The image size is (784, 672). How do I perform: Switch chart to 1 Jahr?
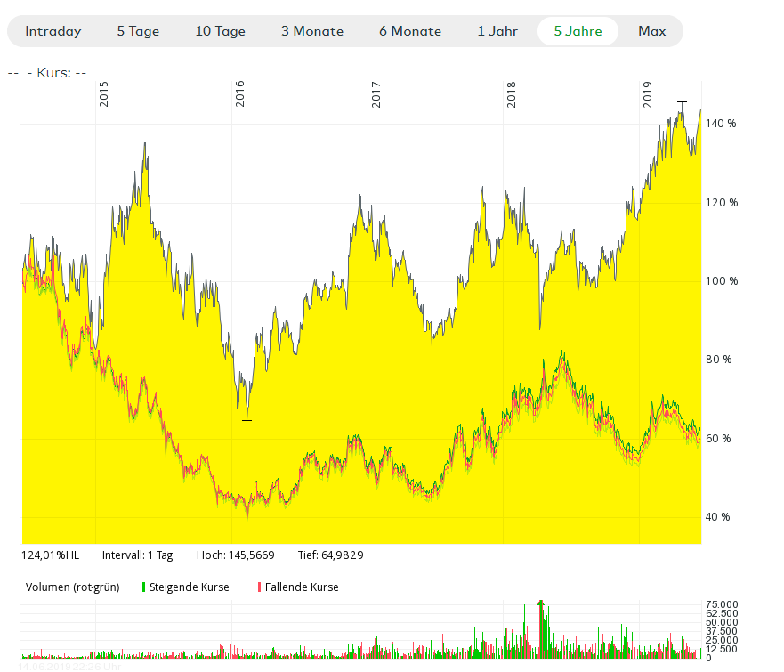coord(499,31)
